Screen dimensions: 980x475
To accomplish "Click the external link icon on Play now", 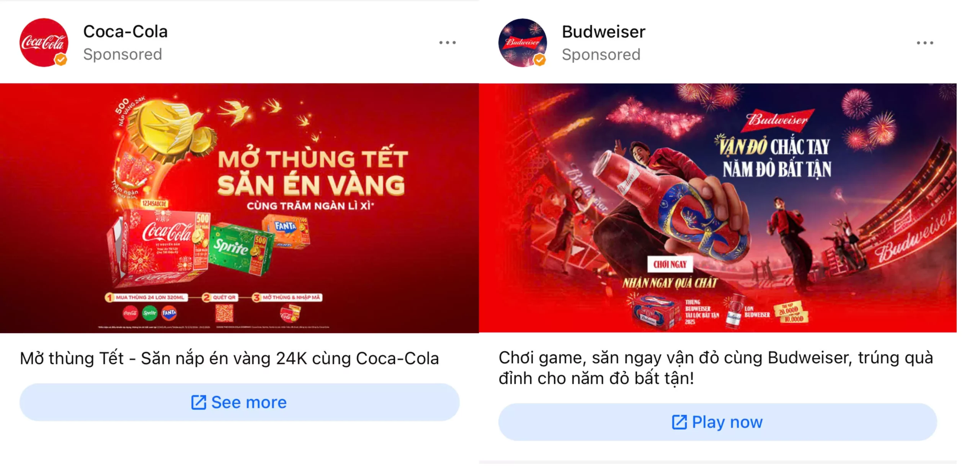I will pos(679,422).
